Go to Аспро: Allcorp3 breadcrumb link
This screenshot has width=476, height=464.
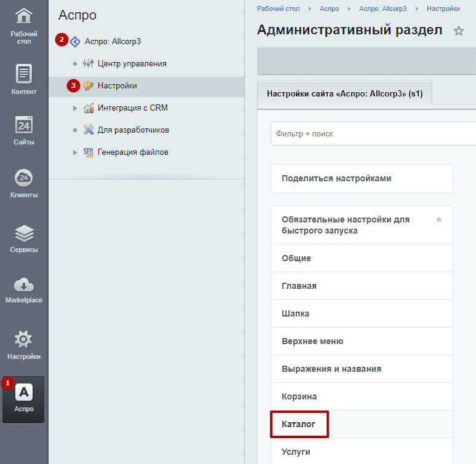pyautogui.click(x=383, y=9)
